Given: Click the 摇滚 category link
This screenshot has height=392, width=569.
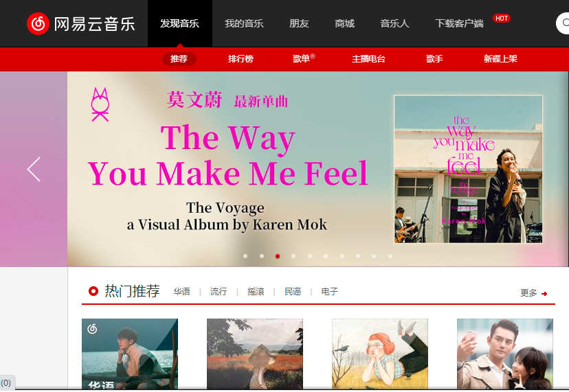Looking at the screenshot, I should point(256,292).
